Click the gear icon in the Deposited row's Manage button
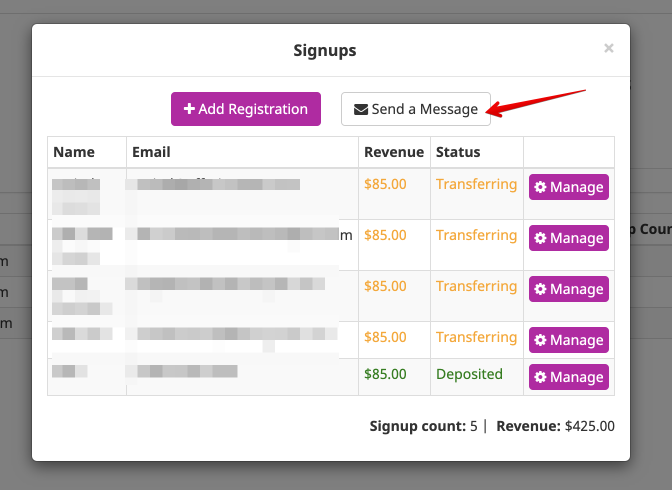 pyautogui.click(x=540, y=377)
